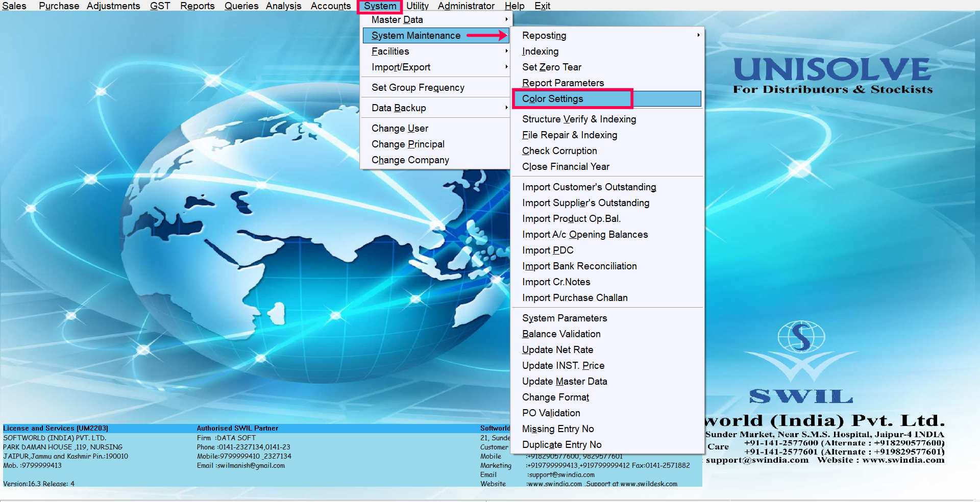This screenshot has height=502, width=980.
Task: Select Update Net Rate
Action: 607,350
